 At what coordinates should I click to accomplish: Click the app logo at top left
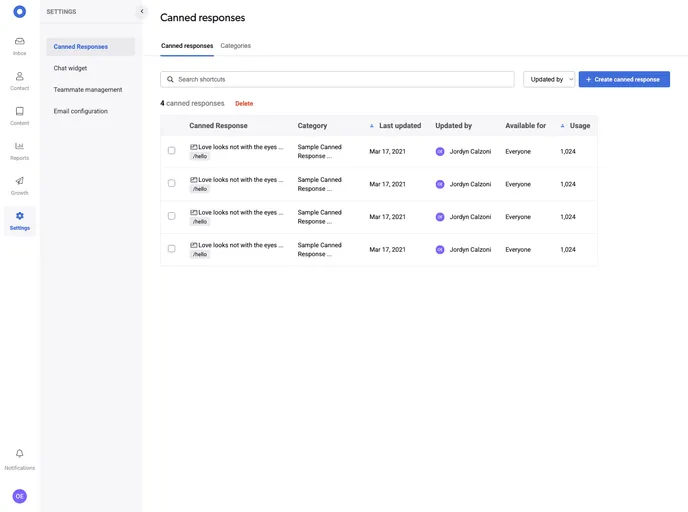[x=19, y=12]
